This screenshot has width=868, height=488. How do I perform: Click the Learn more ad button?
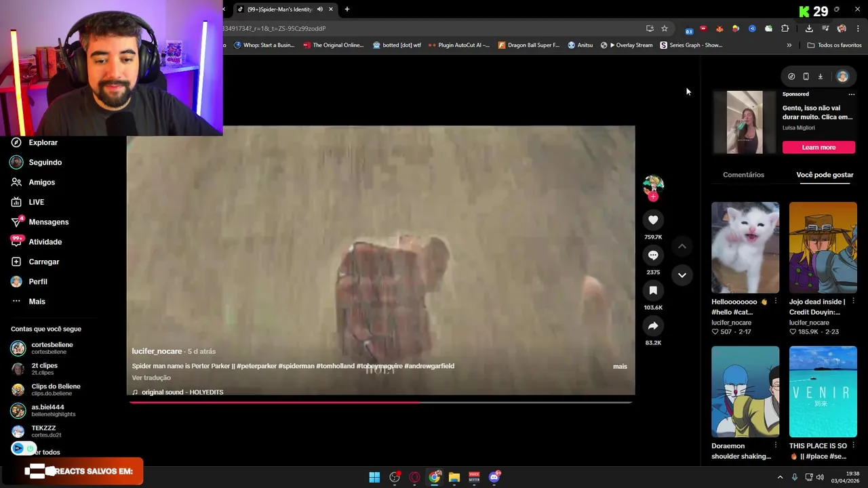coord(818,147)
